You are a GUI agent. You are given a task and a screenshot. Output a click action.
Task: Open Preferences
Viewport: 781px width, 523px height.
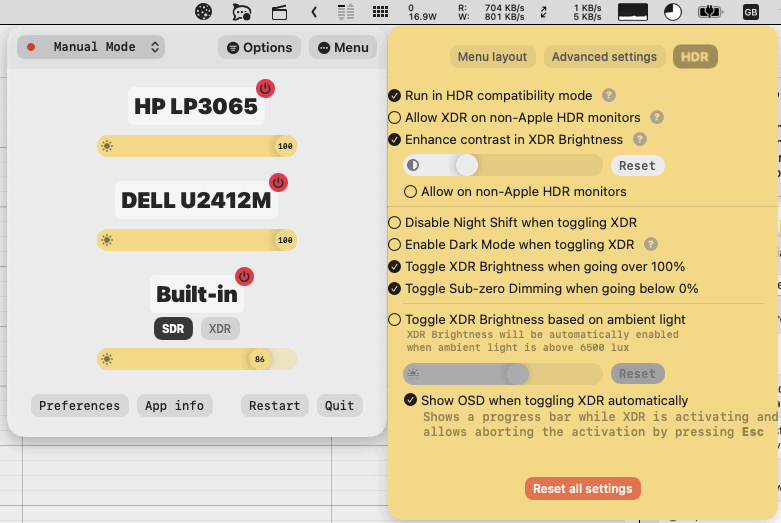pyautogui.click(x=80, y=405)
